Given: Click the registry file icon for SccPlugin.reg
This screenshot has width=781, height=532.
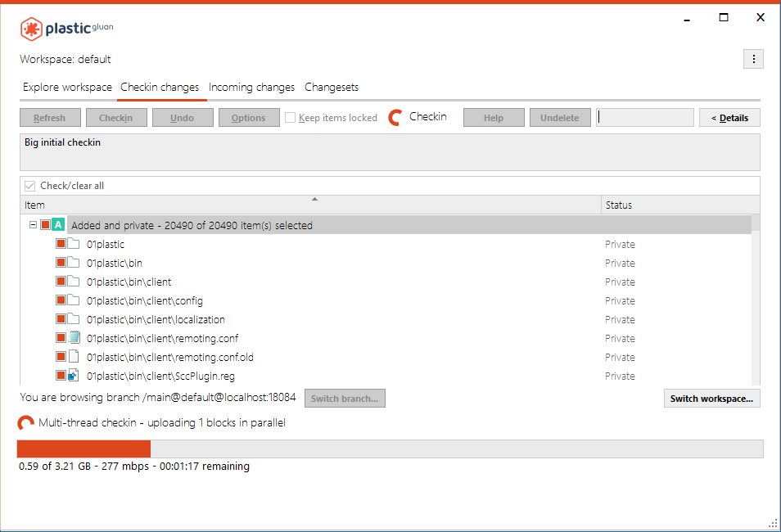Looking at the screenshot, I should [x=75, y=375].
